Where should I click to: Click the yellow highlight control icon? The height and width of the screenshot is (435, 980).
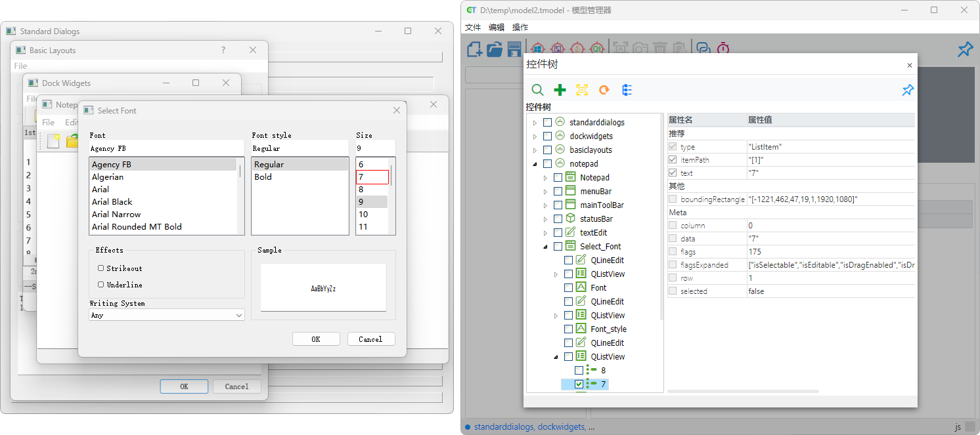(x=582, y=90)
